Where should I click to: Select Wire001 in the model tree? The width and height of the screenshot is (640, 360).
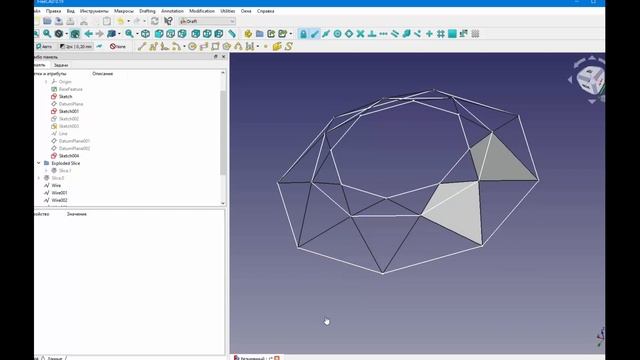point(59,193)
